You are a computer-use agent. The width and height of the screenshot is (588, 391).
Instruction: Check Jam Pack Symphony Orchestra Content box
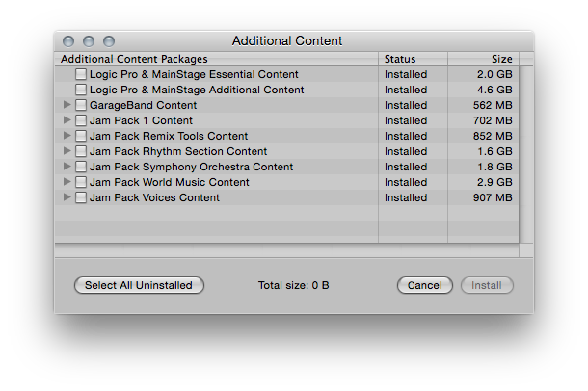click(81, 167)
